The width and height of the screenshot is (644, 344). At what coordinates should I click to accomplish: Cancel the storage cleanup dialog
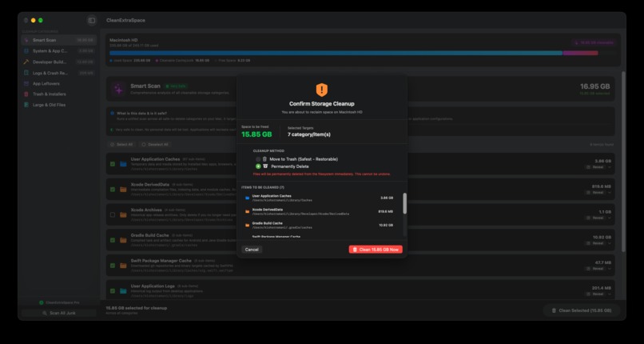click(x=252, y=250)
